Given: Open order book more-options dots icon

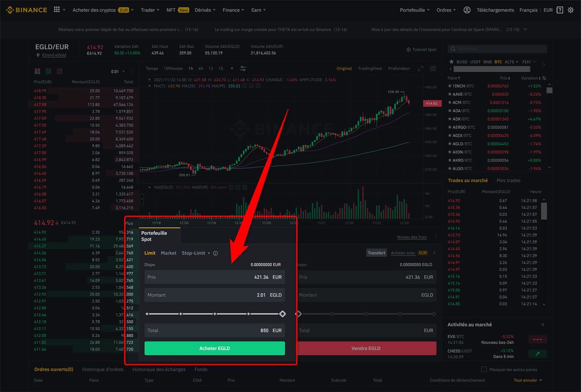Looking at the screenshot, I should coord(132,71).
